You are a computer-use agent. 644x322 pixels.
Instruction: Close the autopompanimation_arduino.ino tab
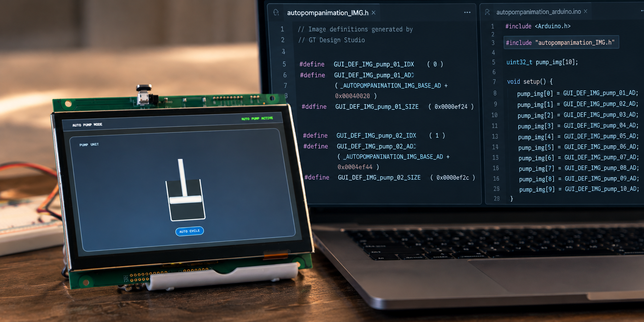[x=585, y=12]
